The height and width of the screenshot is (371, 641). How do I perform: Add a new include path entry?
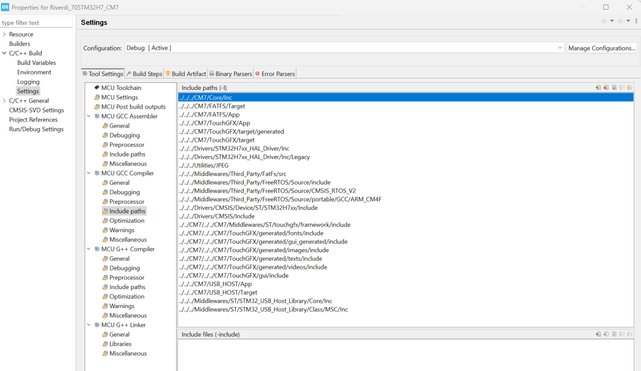pos(598,87)
